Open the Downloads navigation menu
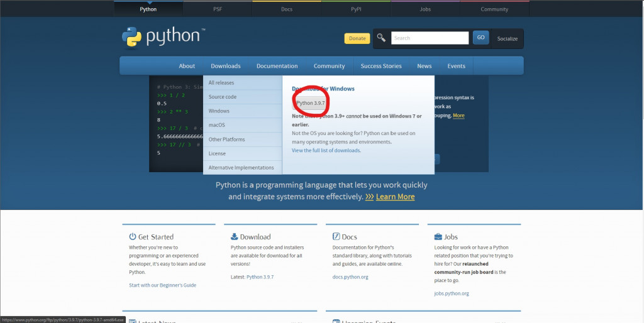The image size is (644, 323). coord(226,65)
